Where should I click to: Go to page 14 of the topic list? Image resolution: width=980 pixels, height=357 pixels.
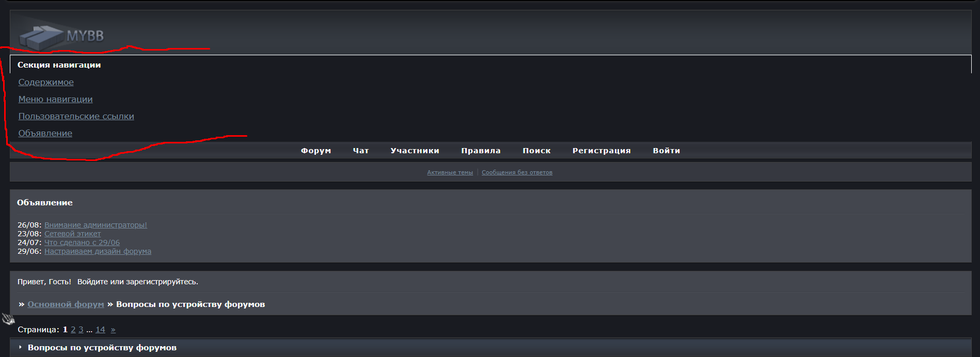(100, 330)
